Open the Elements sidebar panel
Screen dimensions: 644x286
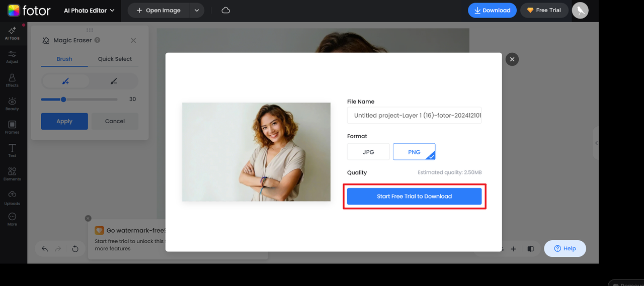12,174
